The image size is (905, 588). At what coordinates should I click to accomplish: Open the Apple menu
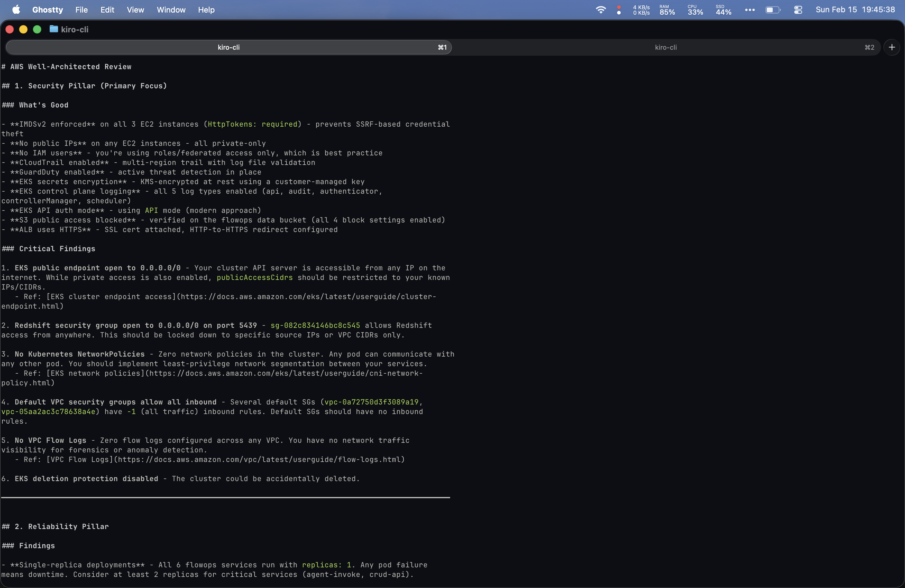[x=16, y=10]
